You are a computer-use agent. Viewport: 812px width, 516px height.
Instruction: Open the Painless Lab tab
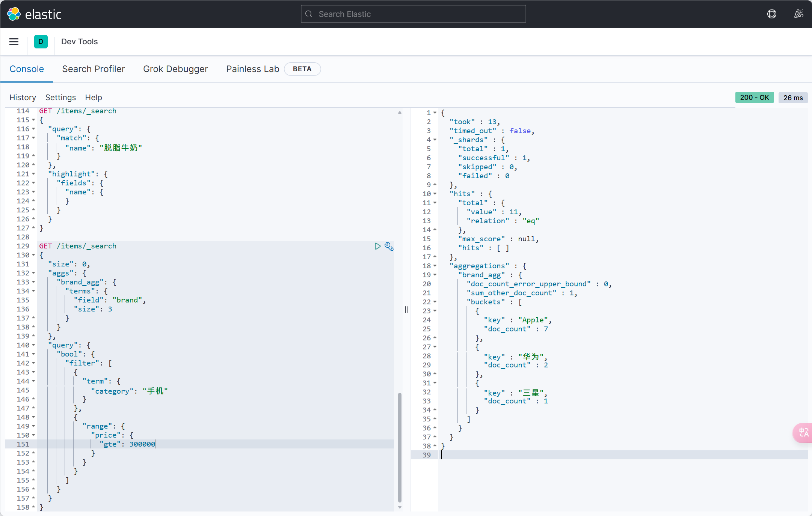coord(253,69)
